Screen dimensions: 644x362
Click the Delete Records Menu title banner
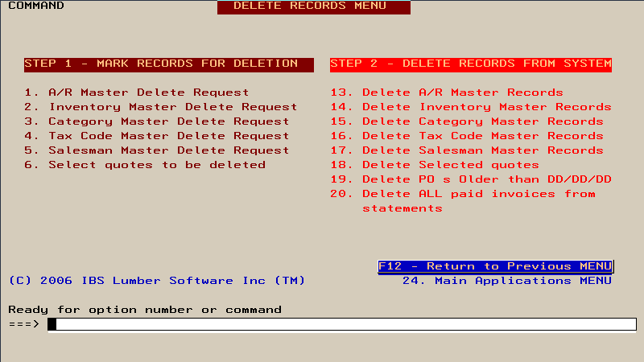314,7
